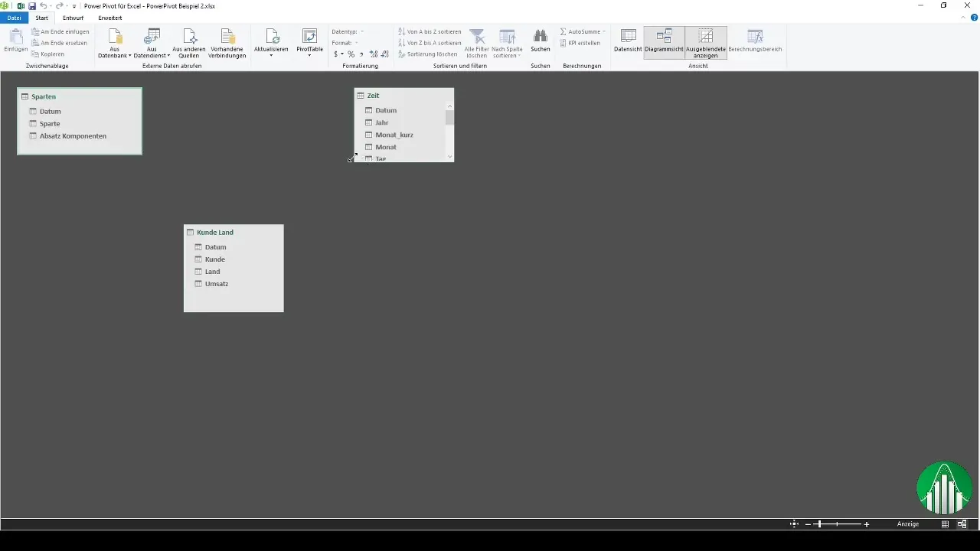Screen dimensions: 980x551
Task: Sort Von Z bis A
Action: (430, 43)
